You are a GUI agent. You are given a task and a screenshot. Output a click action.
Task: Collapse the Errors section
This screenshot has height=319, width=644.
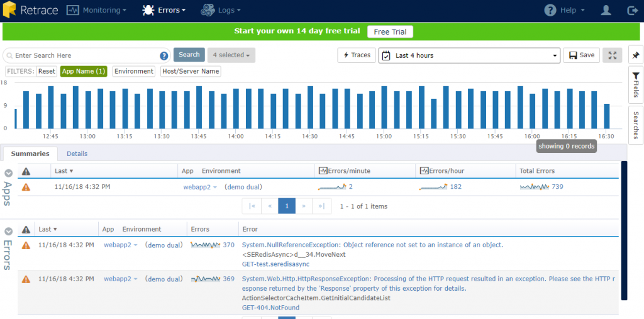pyautogui.click(x=8, y=232)
